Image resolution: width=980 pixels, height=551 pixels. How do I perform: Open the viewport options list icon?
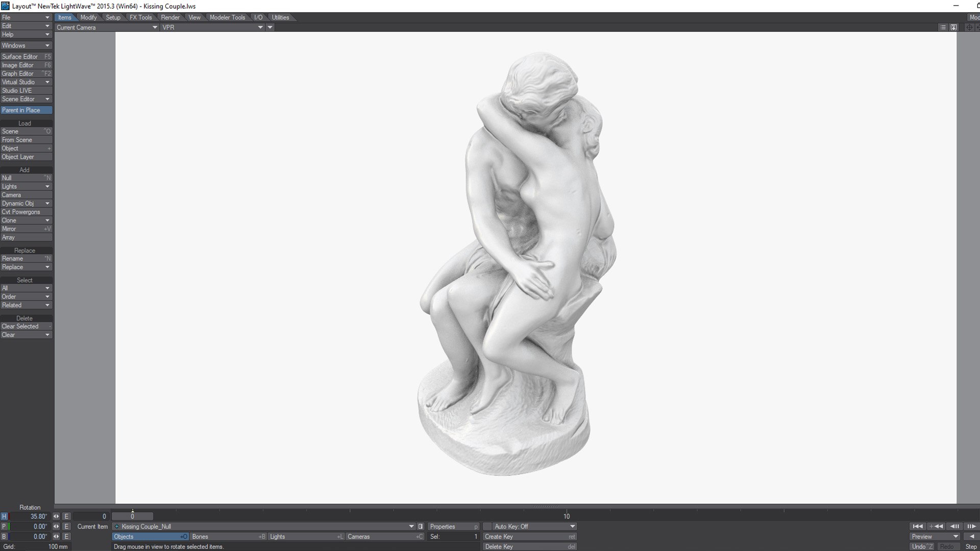943,28
